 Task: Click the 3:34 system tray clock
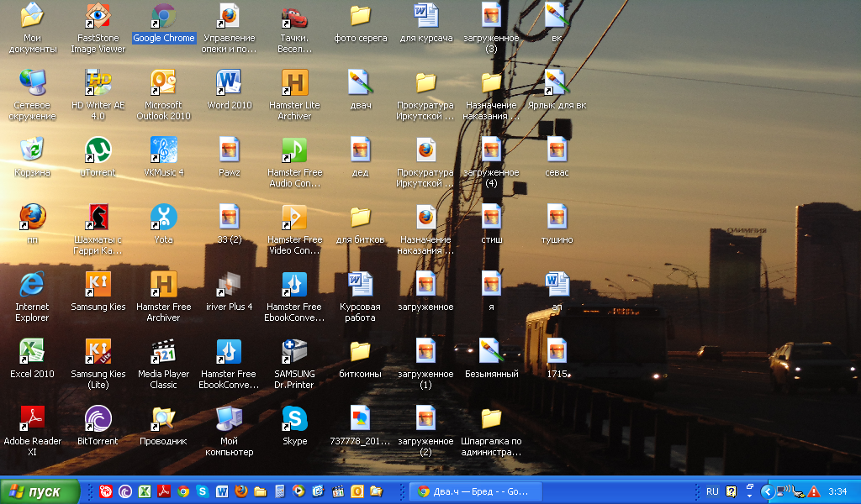[837, 491]
